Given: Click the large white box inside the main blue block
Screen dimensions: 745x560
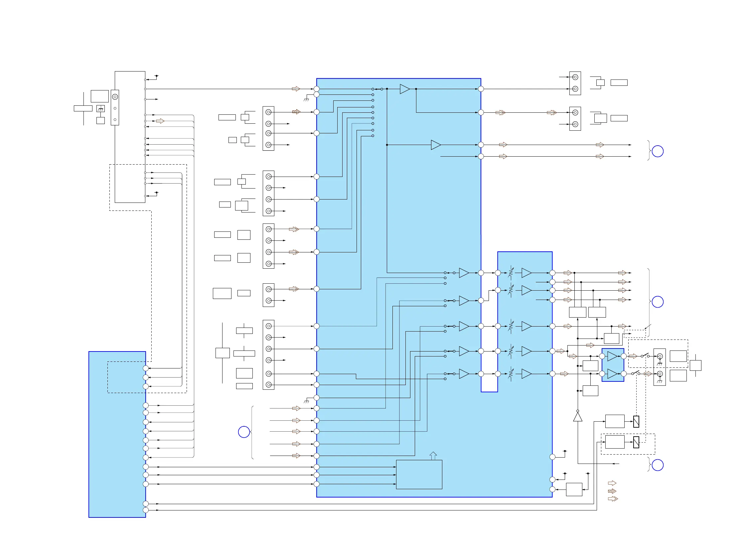Looking at the screenshot, I should (x=419, y=475).
